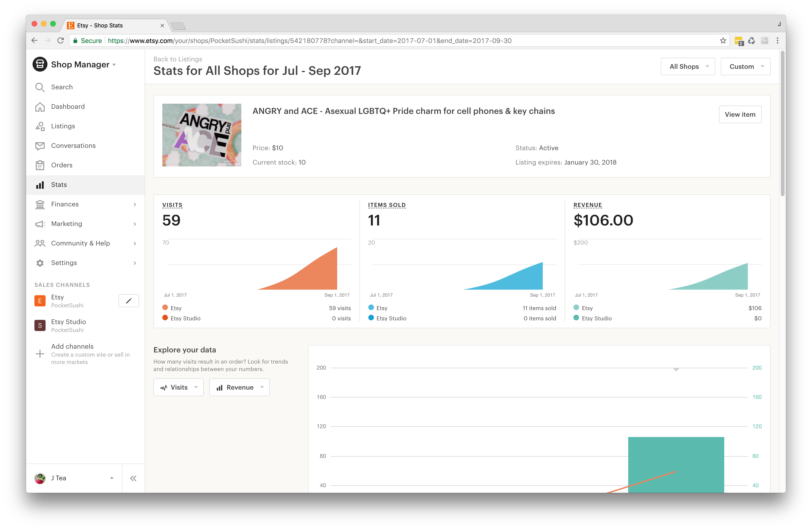Expand the Community & Help chevron
Screen dimensions: 812x530
[x=135, y=244]
